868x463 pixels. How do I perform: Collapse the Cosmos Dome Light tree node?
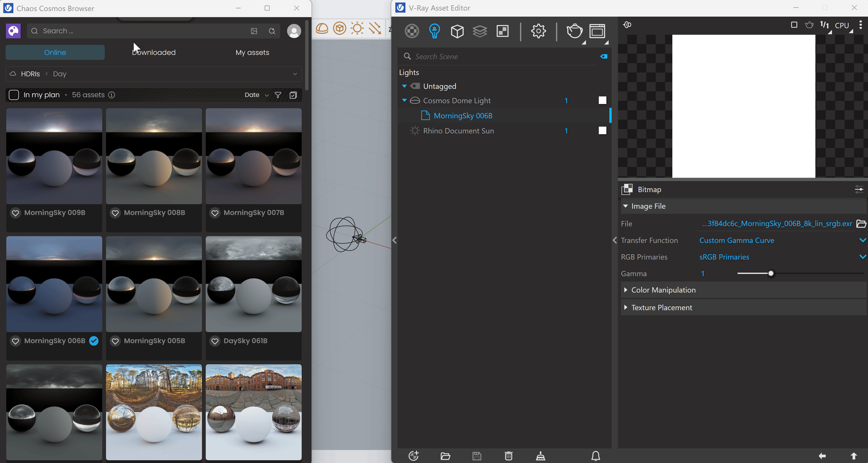pyautogui.click(x=404, y=100)
